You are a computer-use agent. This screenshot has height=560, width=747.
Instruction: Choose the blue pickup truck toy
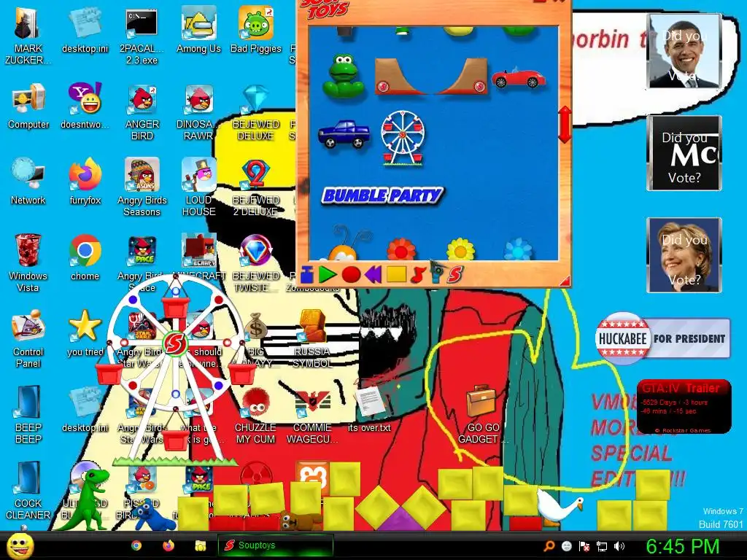click(x=344, y=134)
